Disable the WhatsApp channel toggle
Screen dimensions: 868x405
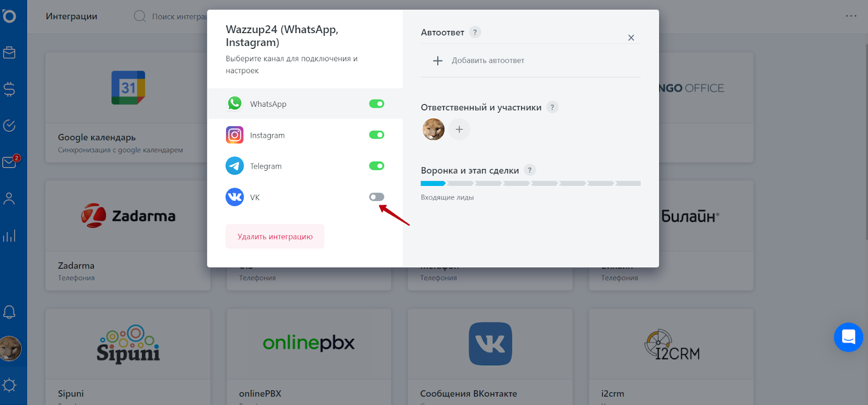[376, 104]
